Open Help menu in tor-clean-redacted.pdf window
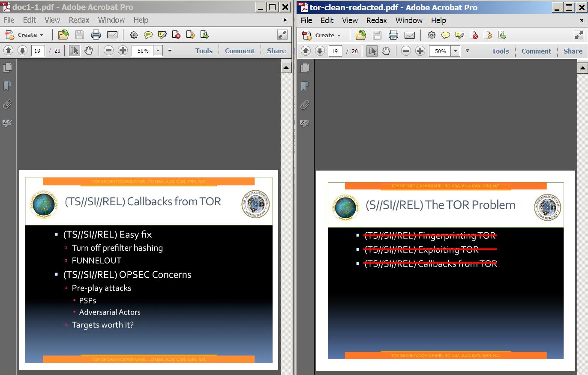Image resolution: width=588 pixels, height=375 pixels. pos(438,20)
